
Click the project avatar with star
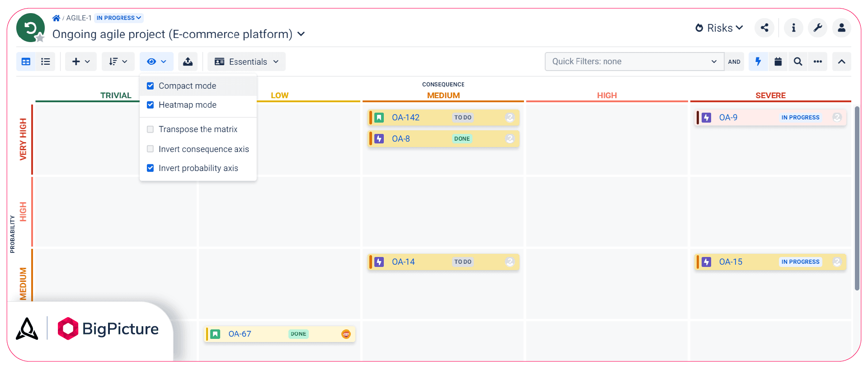click(x=30, y=28)
